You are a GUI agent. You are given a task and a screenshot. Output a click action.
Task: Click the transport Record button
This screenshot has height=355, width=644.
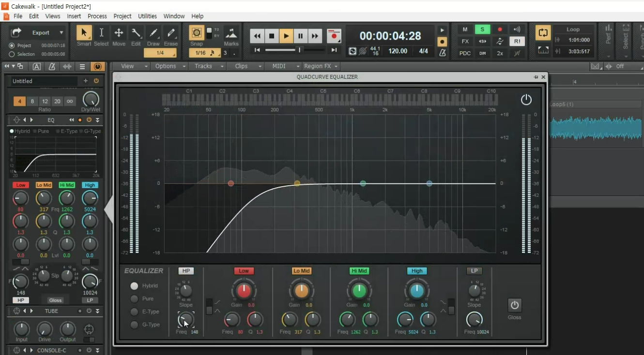(334, 36)
